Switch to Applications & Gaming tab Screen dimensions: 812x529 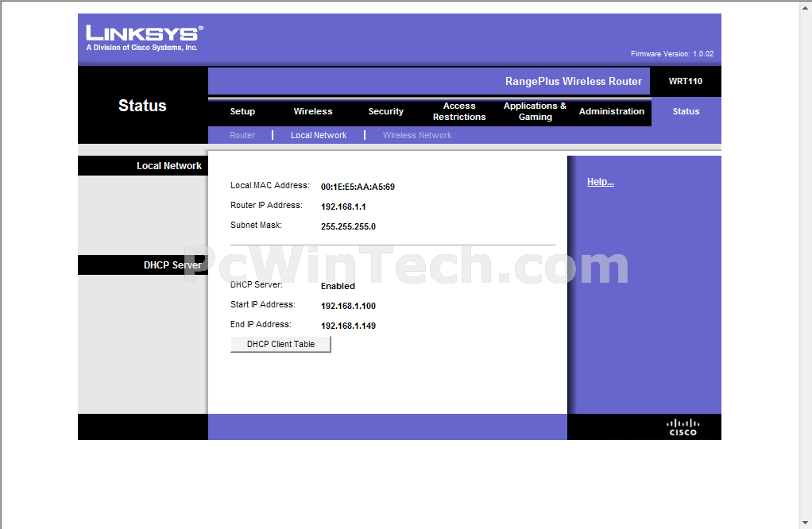[535, 111]
